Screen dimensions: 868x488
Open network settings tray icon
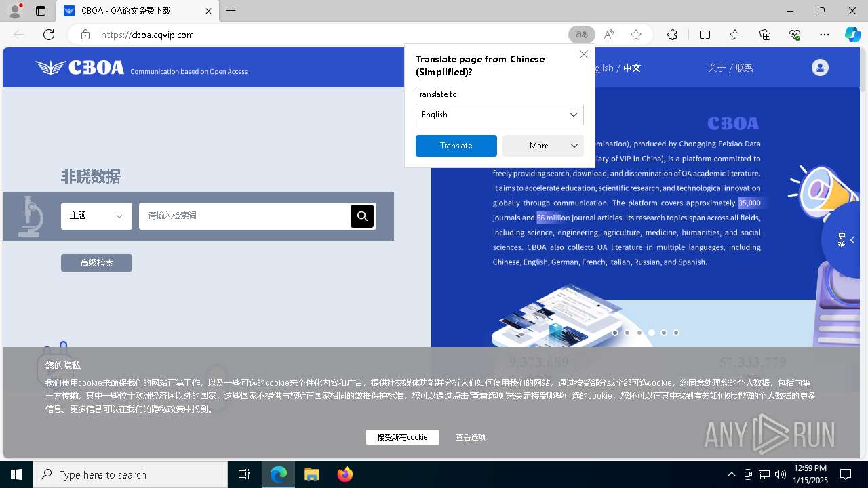764,474
